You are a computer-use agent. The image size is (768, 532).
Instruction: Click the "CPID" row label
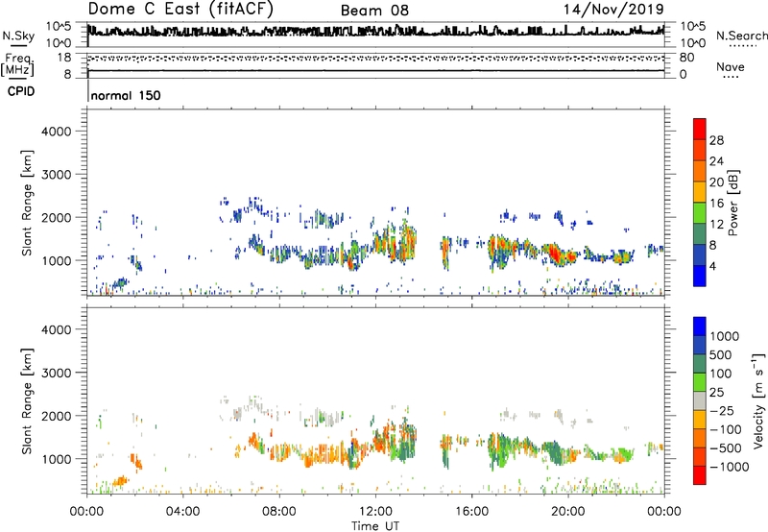pyautogui.click(x=21, y=91)
